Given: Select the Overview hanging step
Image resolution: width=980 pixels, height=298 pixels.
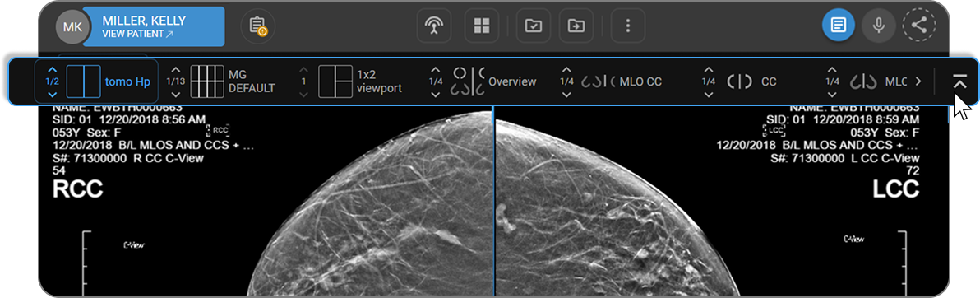Looking at the screenshot, I should click(494, 82).
